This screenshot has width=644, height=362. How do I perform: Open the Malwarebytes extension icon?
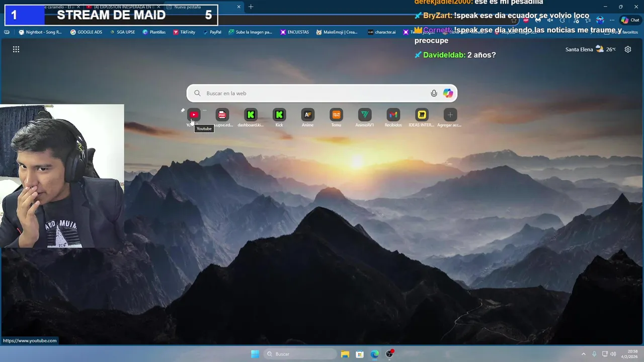(538, 20)
